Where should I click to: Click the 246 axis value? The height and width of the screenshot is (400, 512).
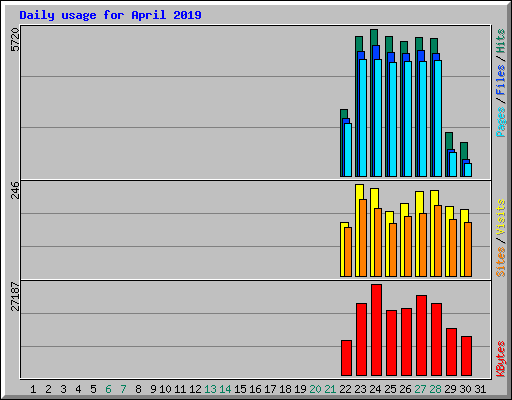(x=15, y=190)
